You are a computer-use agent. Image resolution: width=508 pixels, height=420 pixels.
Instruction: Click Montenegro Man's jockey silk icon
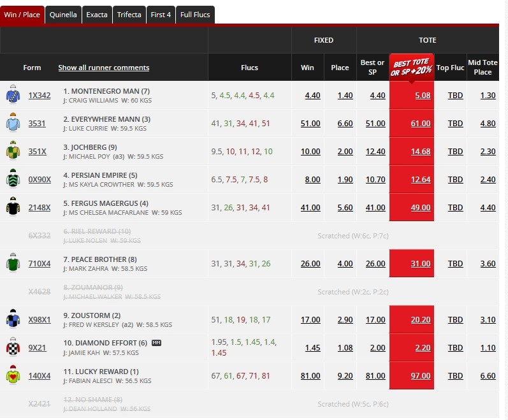[x=13, y=94]
